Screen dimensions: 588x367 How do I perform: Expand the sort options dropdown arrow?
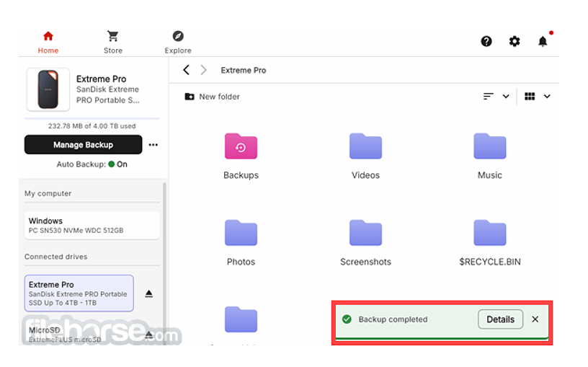506,97
